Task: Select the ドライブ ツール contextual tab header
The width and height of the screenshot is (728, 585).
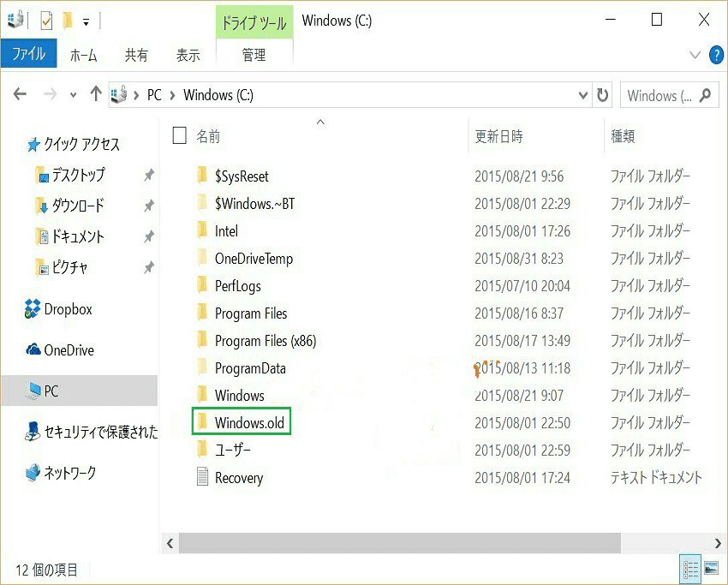Action: point(254,22)
